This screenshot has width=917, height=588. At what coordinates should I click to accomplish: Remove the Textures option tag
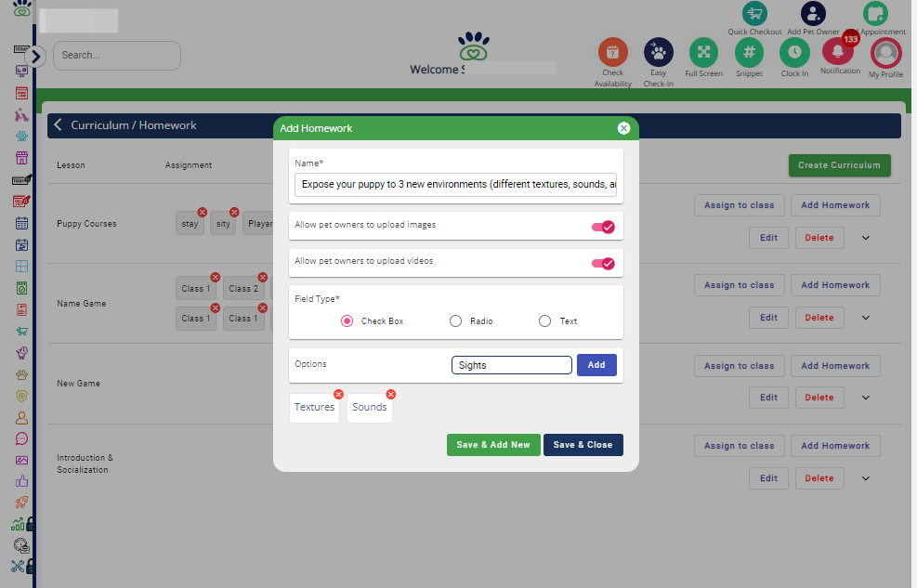click(338, 395)
